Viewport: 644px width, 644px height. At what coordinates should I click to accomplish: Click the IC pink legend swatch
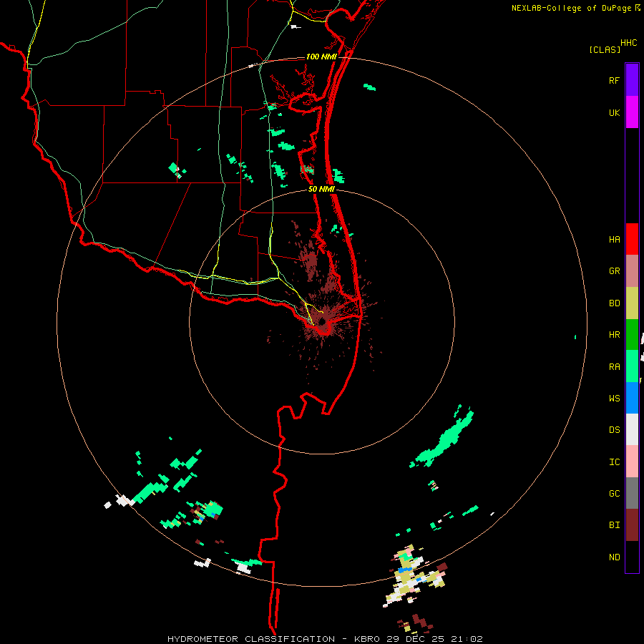632,462
